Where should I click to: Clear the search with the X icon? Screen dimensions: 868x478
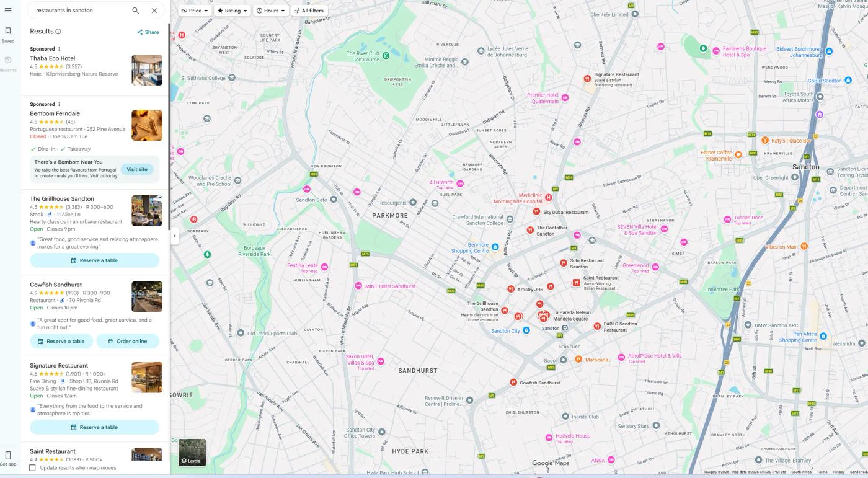154,11
